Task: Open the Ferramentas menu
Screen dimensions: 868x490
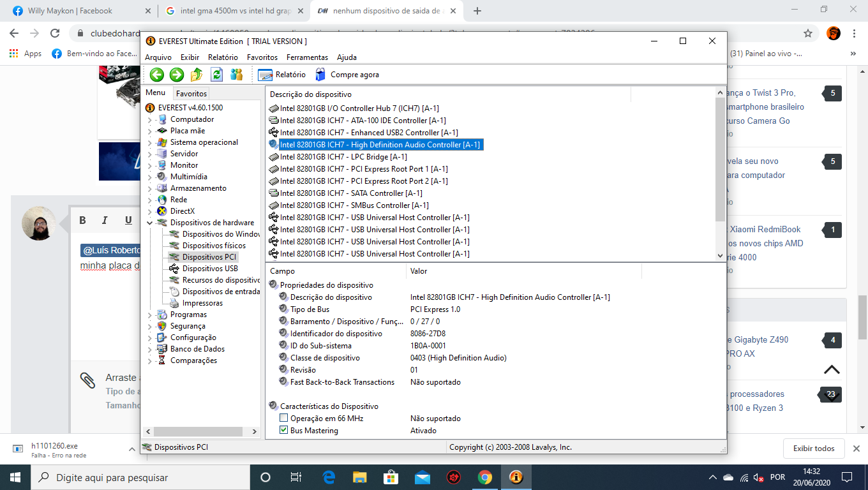Action: click(x=307, y=57)
